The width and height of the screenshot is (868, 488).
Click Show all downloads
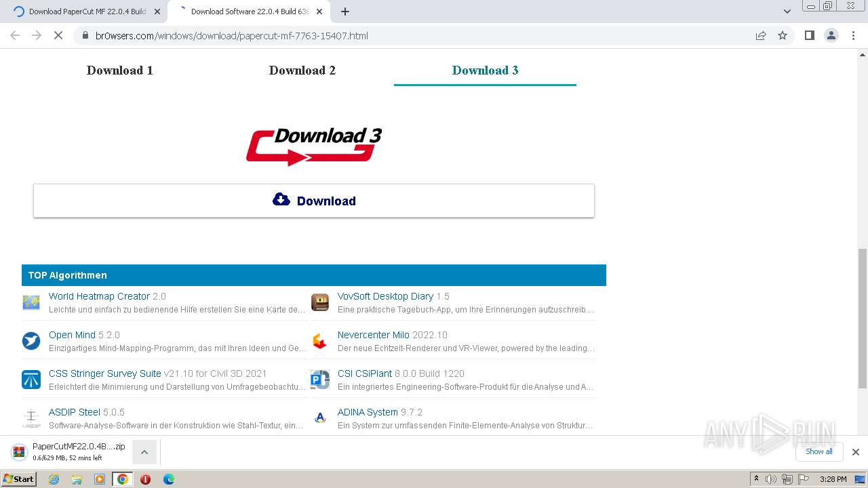(819, 451)
